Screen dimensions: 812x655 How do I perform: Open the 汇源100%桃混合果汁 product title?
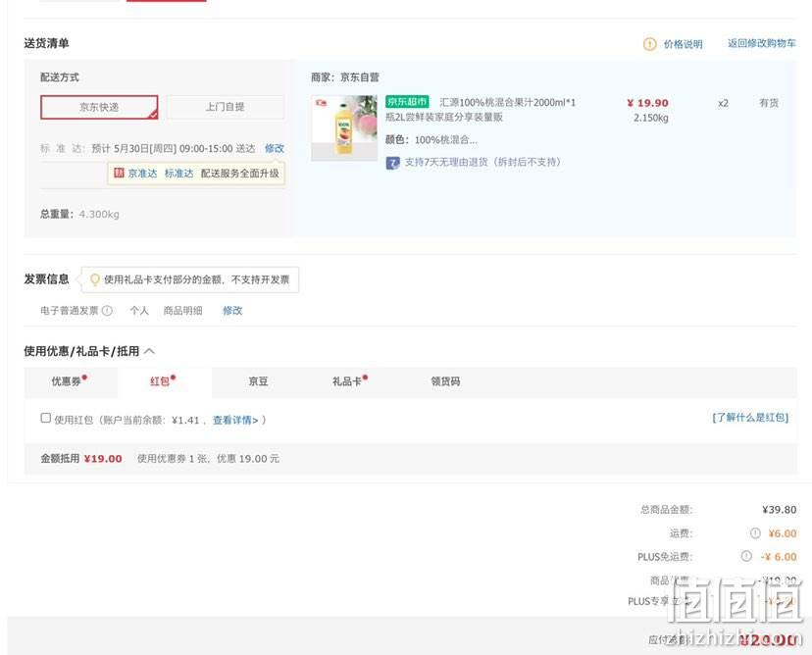click(482, 110)
